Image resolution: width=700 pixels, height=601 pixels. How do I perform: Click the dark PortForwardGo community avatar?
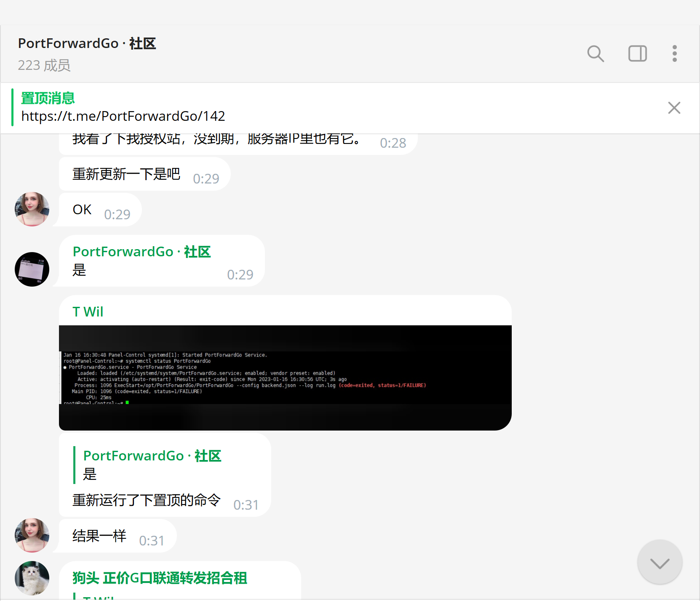(32, 269)
